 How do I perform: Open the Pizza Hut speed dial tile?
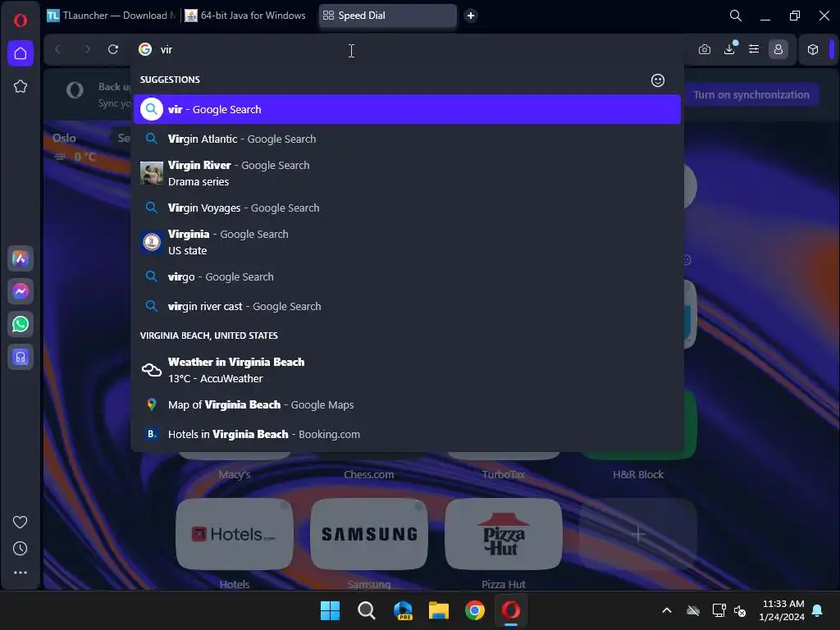(504, 534)
